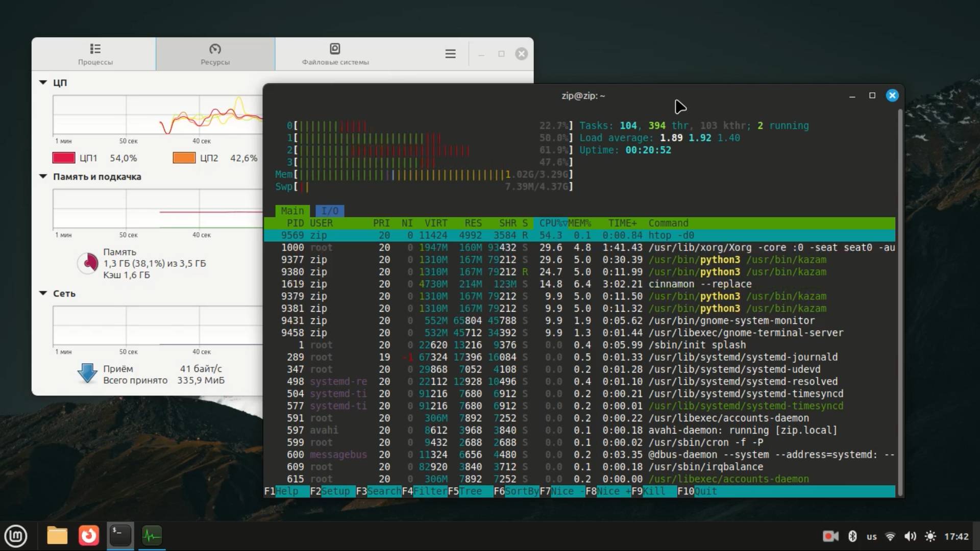980x551 pixels.
Task: Sort htop by MEM% column header
Action: click(579, 223)
